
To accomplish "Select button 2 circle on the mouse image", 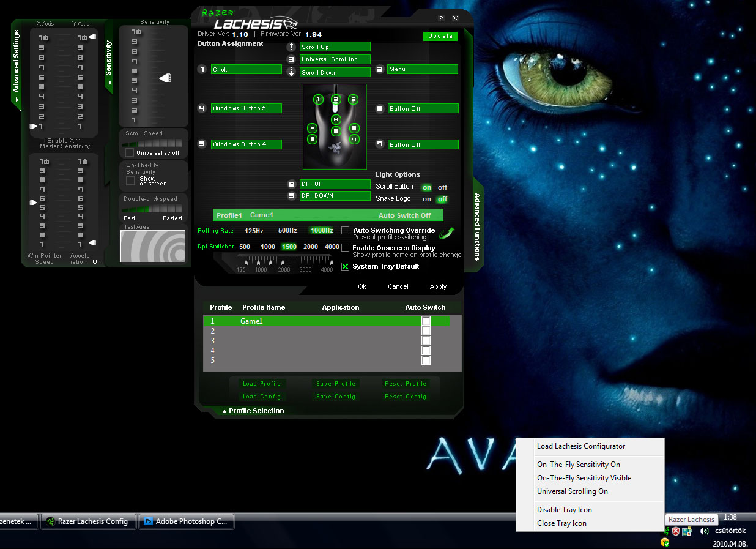I will tap(352, 99).
